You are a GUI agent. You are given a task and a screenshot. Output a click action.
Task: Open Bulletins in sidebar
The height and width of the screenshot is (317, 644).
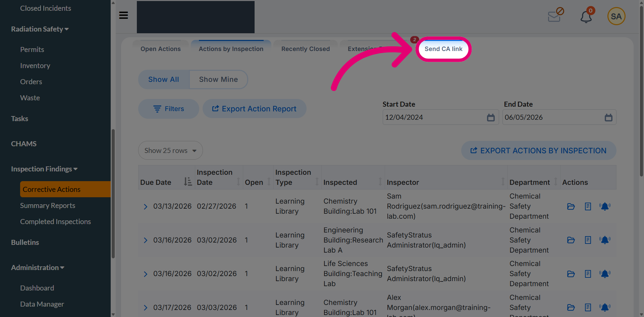(25, 243)
